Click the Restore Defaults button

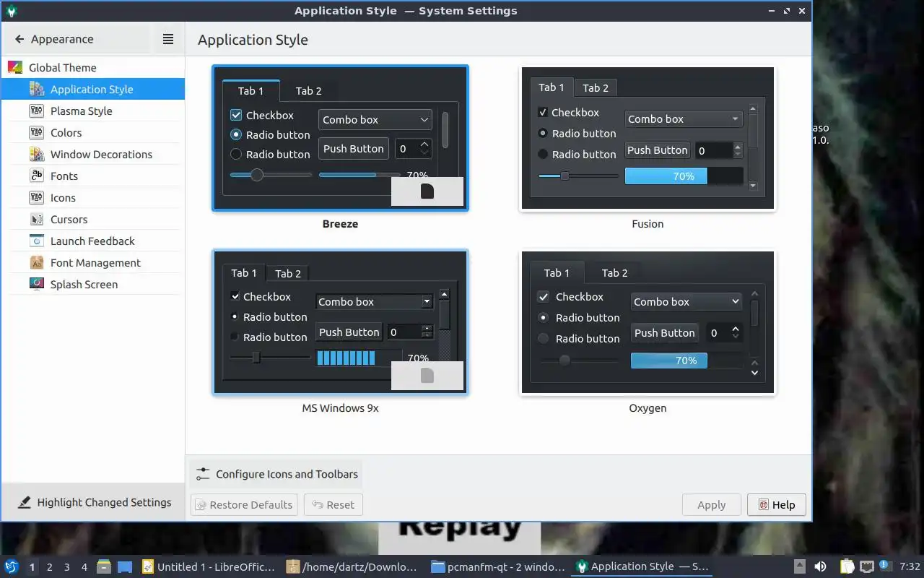(x=243, y=504)
